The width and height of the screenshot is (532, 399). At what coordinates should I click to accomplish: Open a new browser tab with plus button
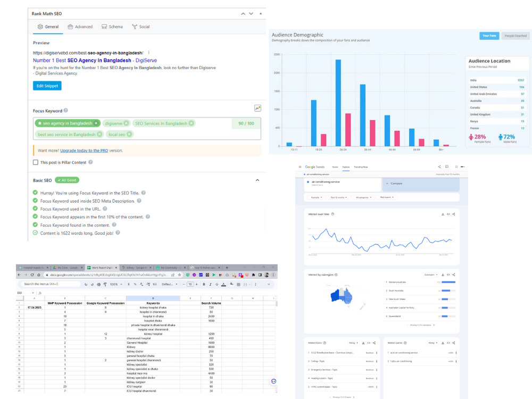pyautogui.click(x=227, y=268)
